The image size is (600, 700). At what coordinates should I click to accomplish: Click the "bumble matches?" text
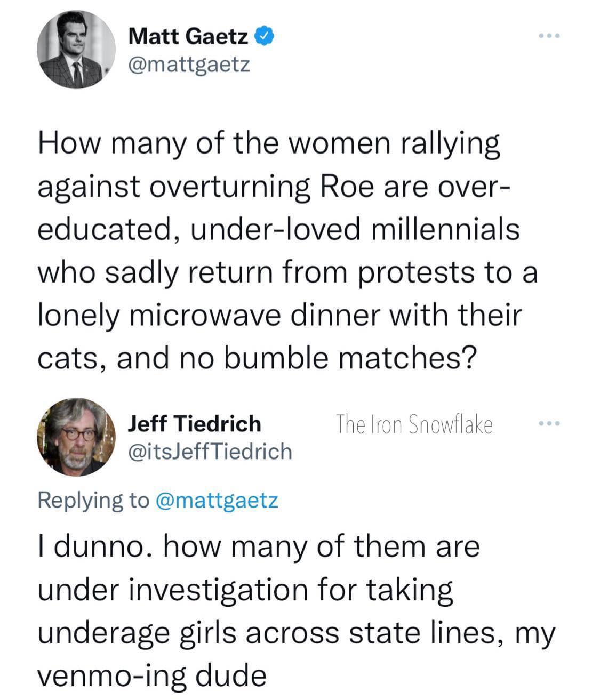(348, 358)
